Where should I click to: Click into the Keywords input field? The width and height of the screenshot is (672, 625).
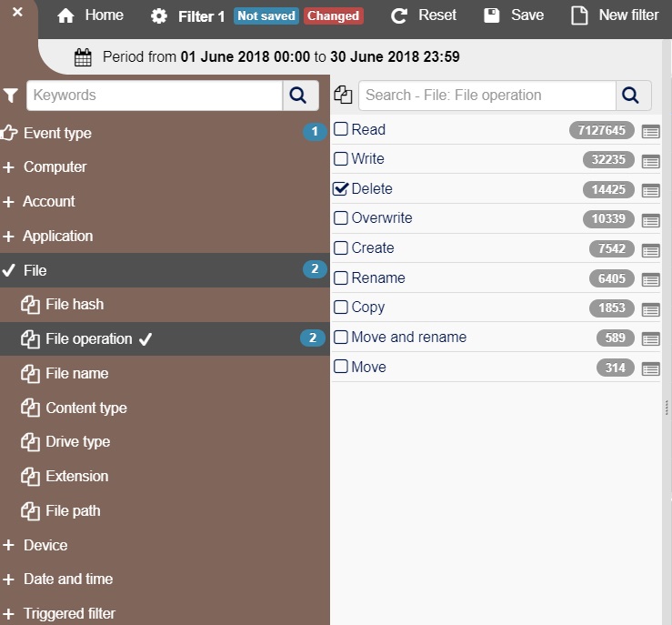pos(155,96)
